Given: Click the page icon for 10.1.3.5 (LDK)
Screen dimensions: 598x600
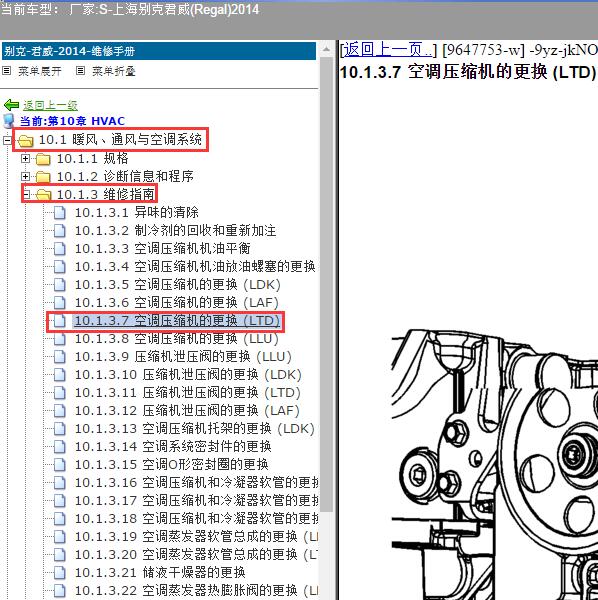Looking at the screenshot, I should (59, 284).
